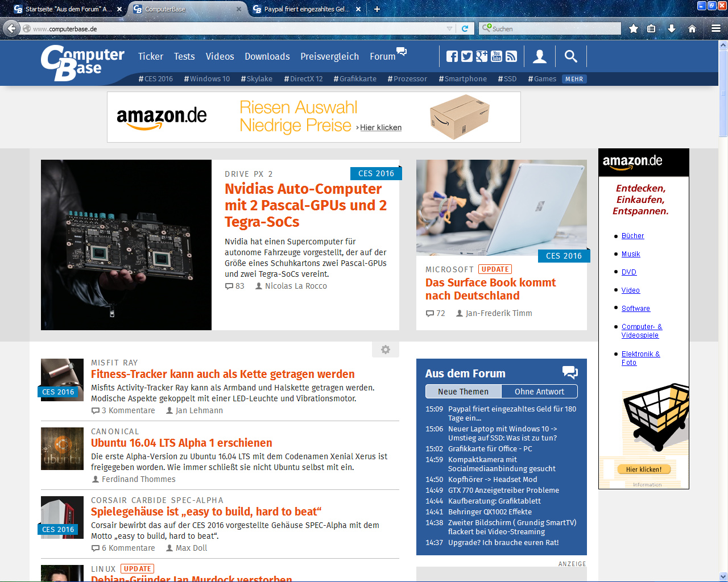Viewport: 728px width, 582px height.
Task: Close the ComputerBase tab
Action: [239, 9]
